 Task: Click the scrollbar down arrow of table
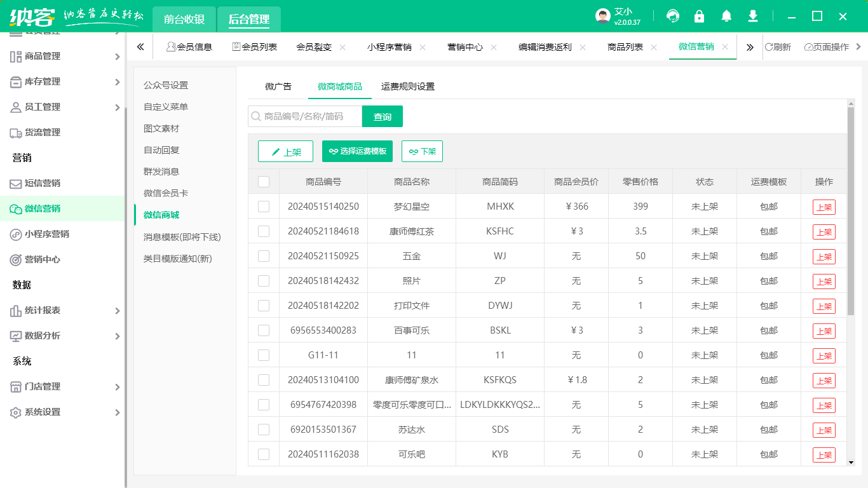click(x=851, y=463)
